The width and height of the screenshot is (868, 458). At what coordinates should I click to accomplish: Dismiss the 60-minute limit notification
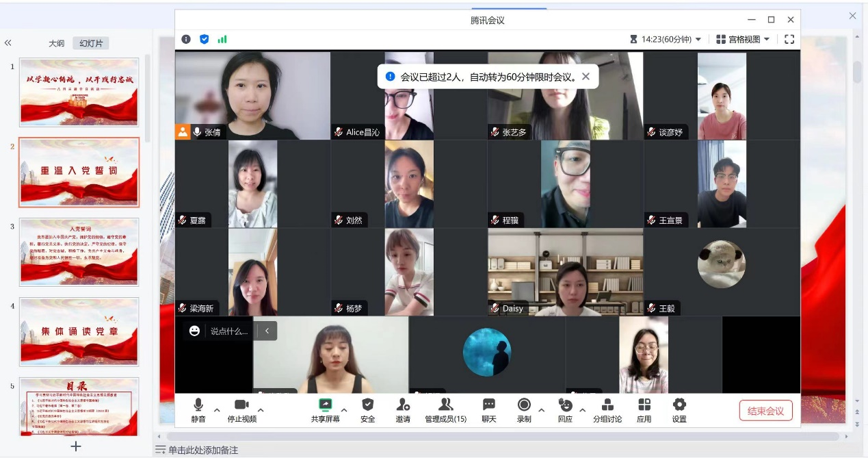[x=586, y=77]
